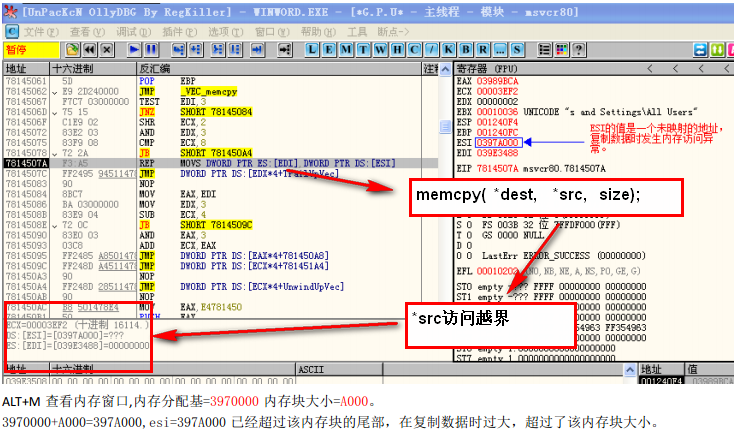The image size is (737, 431).
Task: Open Executable modules with E button
Action: [x=329, y=50]
